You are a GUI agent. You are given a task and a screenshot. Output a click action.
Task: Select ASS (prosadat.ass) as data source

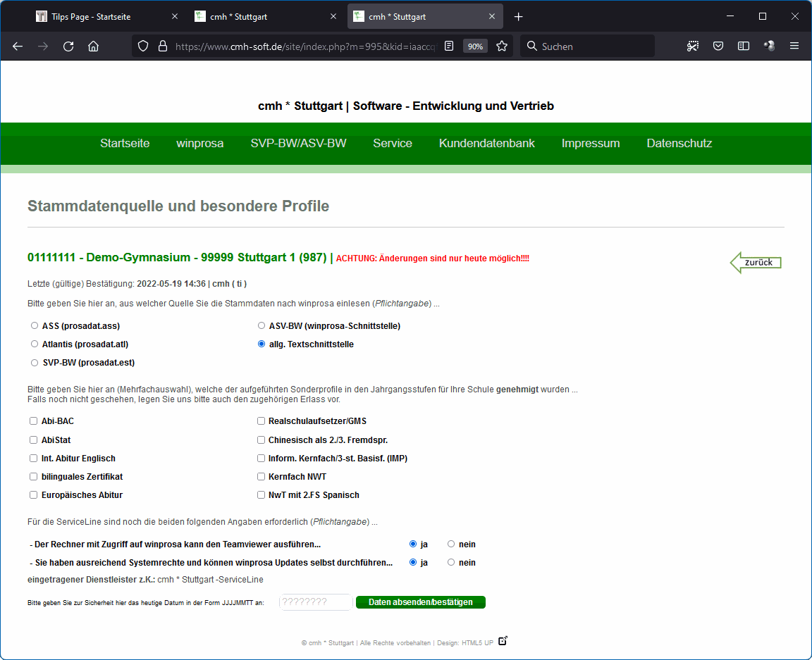[35, 326]
